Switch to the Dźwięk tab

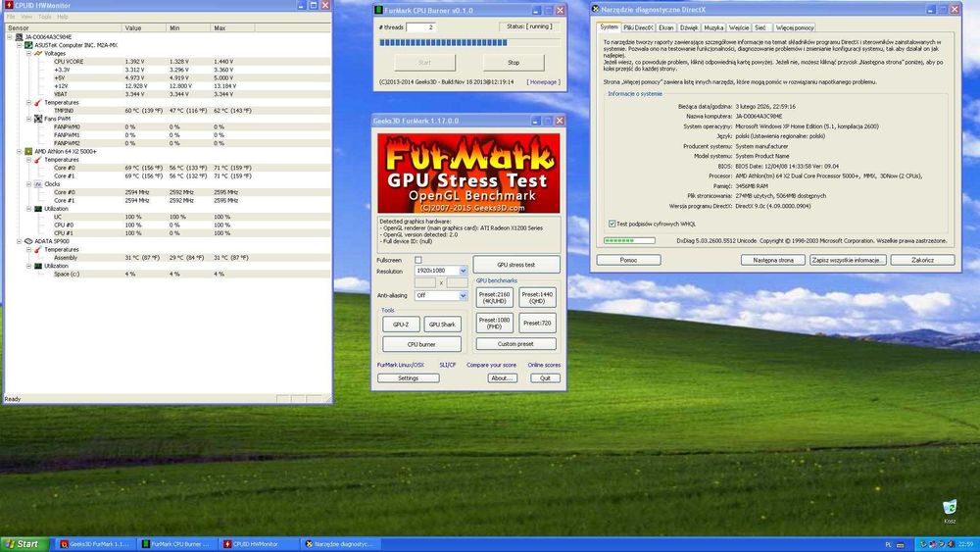click(689, 27)
